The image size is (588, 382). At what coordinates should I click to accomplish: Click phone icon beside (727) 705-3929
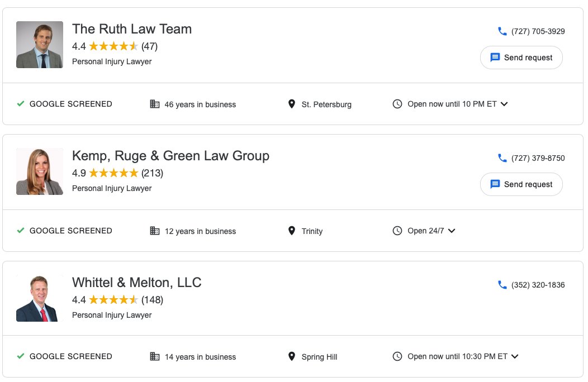click(x=502, y=31)
